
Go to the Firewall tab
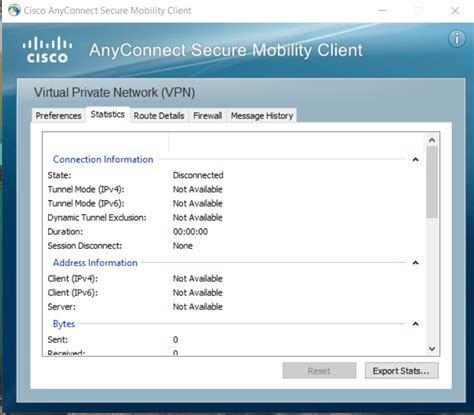[208, 115]
